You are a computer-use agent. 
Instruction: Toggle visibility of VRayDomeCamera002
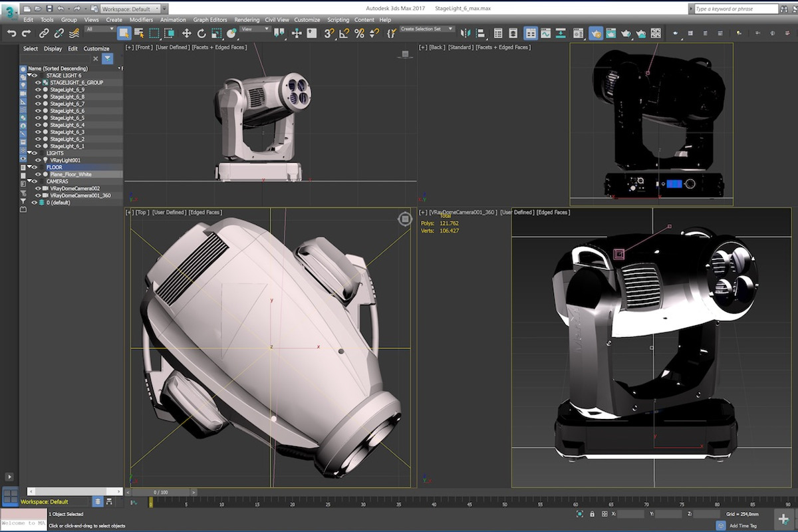[x=38, y=188]
